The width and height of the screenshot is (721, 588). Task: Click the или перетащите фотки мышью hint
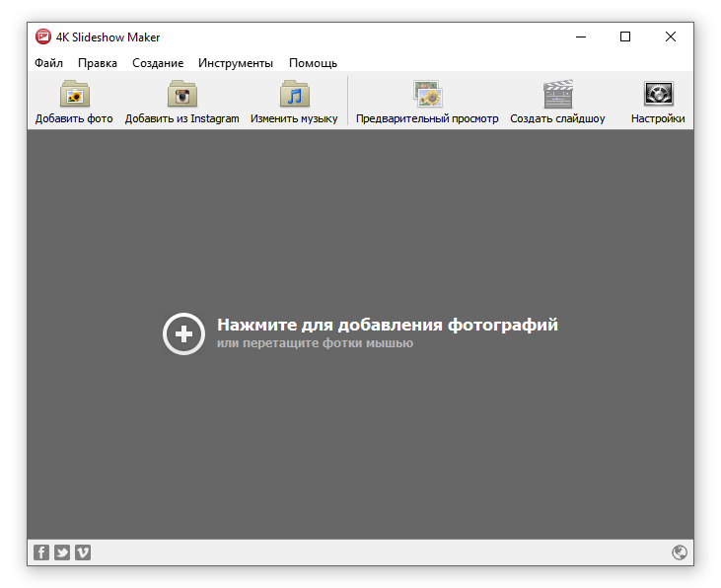pyautogui.click(x=315, y=343)
